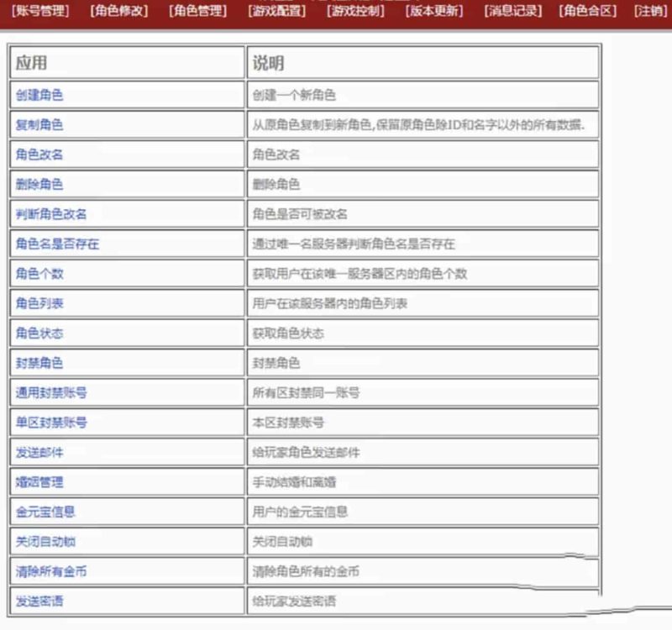
Task: Open the 角色状态 link
Action: point(39,333)
